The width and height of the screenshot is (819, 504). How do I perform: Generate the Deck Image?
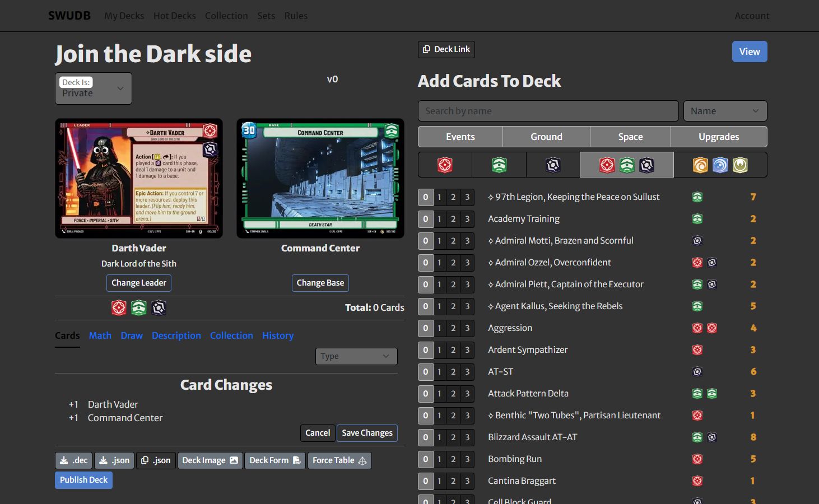click(x=210, y=460)
